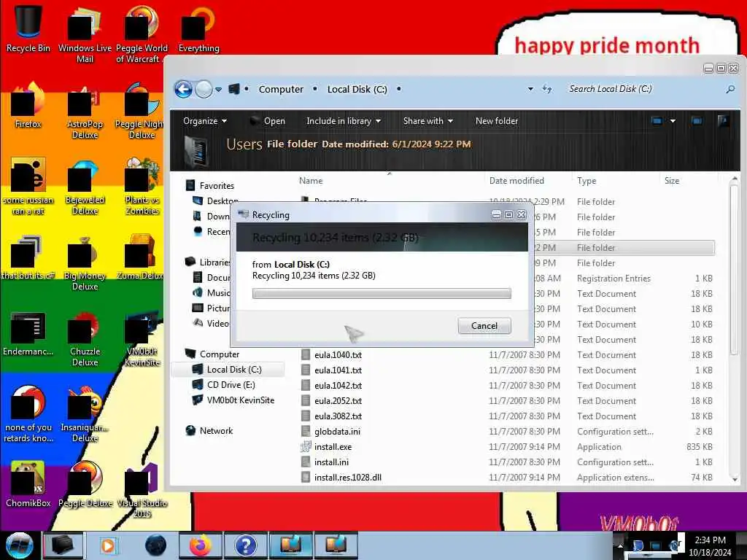Select Local Disk (C:) in the navigation tree

[x=234, y=370]
